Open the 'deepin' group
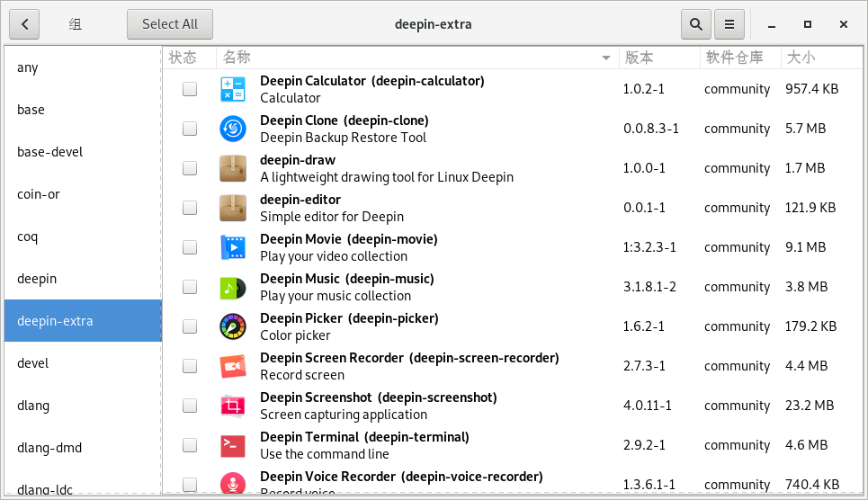The width and height of the screenshot is (868, 500). pyautogui.click(x=83, y=279)
